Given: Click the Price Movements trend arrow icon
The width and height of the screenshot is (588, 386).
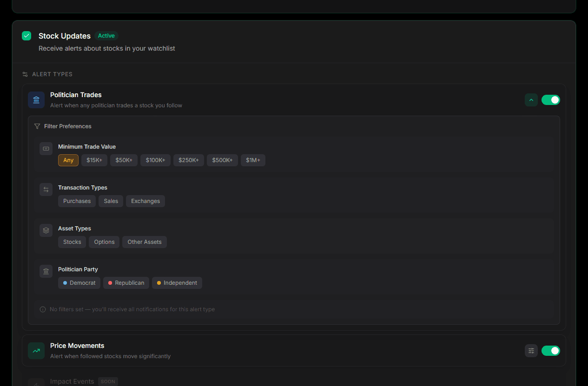Looking at the screenshot, I should click(36, 351).
